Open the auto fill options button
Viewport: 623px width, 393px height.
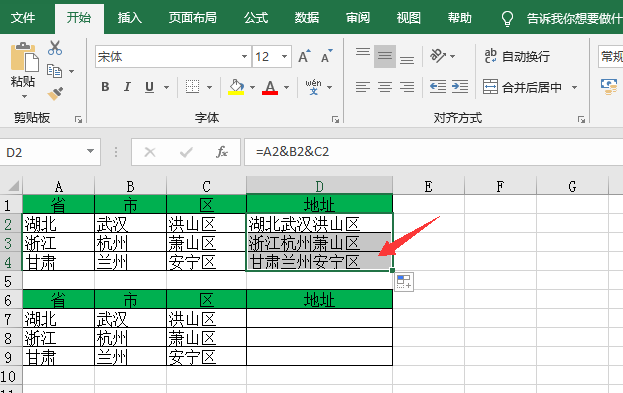pos(404,282)
